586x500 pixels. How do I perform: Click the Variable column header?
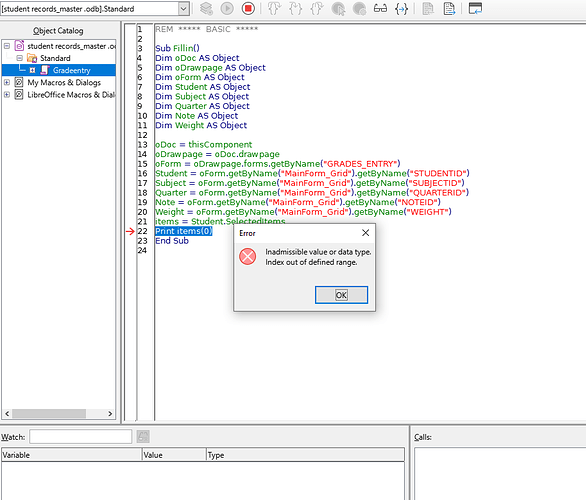(x=71, y=455)
